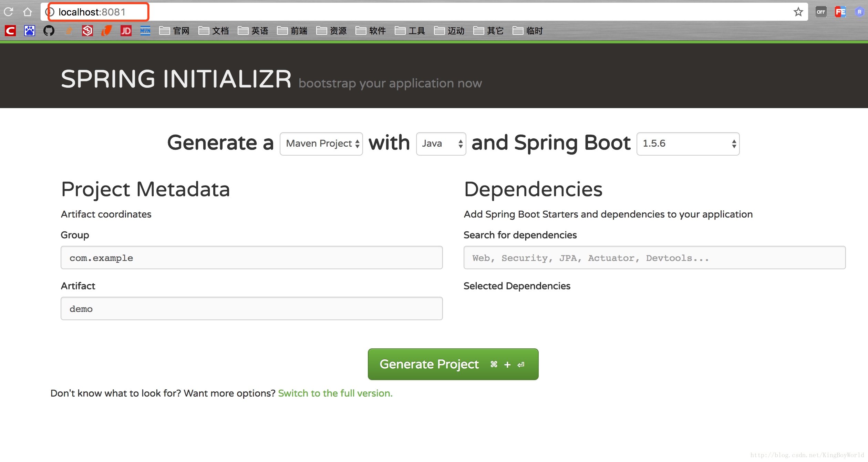Open the 工具 bookmark folder
This screenshot has height=462, width=868.
tap(410, 31)
